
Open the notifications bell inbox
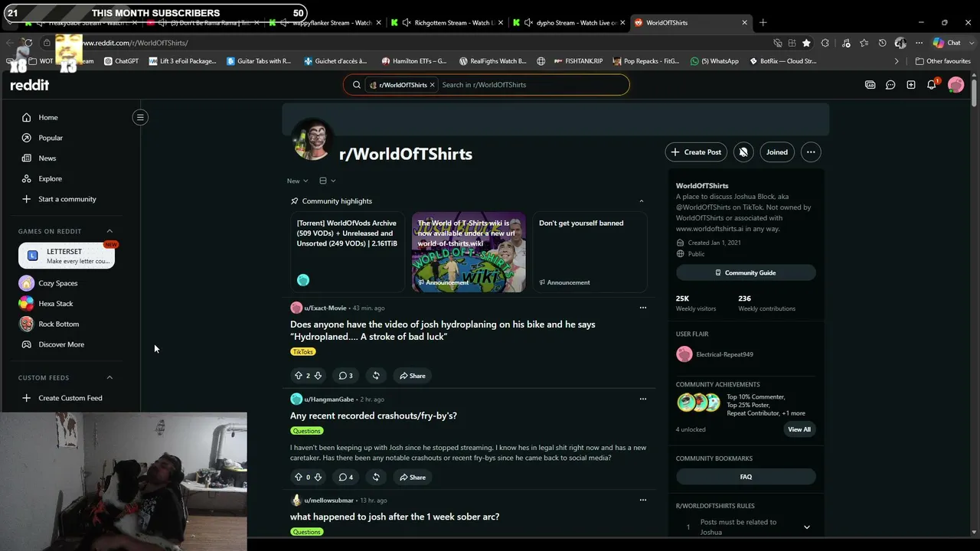pyautogui.click(x=932, y=85)
